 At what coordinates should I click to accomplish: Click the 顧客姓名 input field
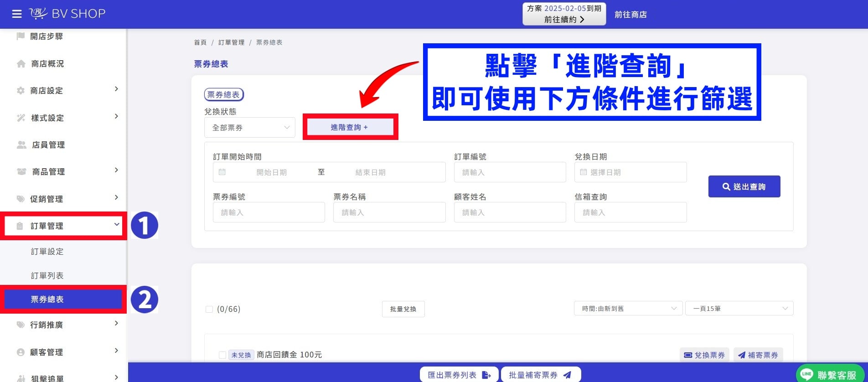[x=510, y=212]
